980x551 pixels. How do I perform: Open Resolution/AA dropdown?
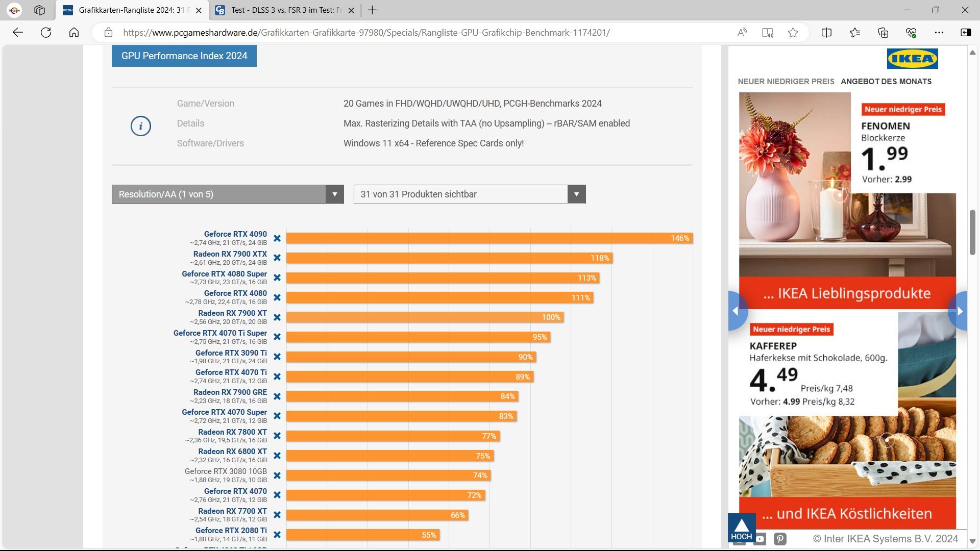click(228, 194)
